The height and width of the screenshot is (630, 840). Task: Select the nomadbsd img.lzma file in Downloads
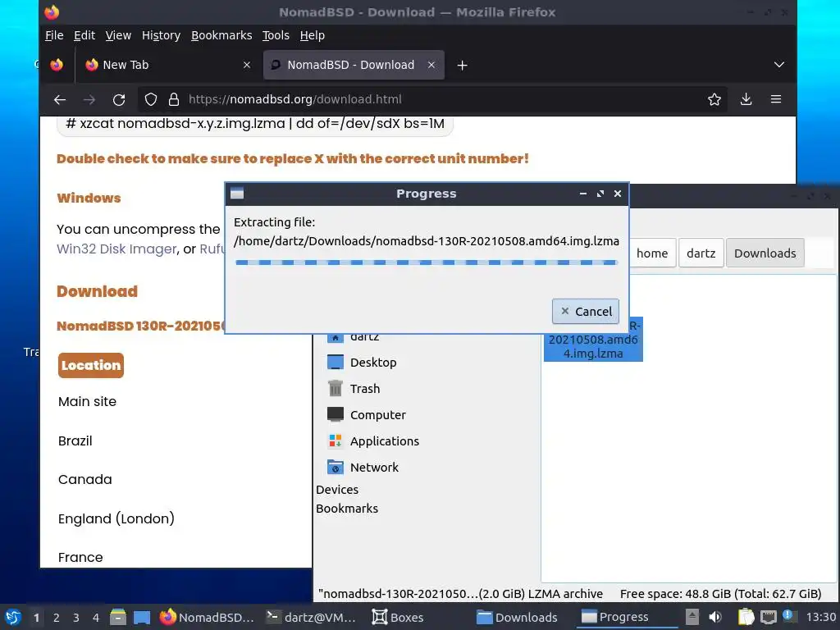tap(593, 340)
